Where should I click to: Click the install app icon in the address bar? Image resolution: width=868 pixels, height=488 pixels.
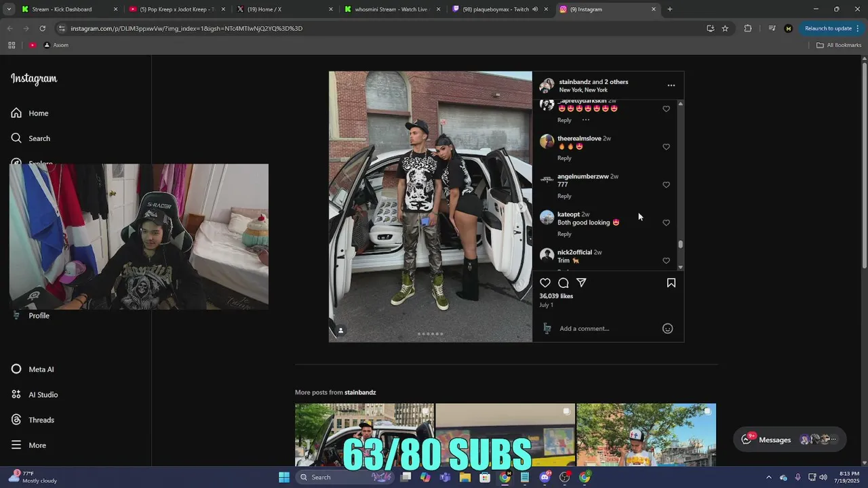coord(710,28)
